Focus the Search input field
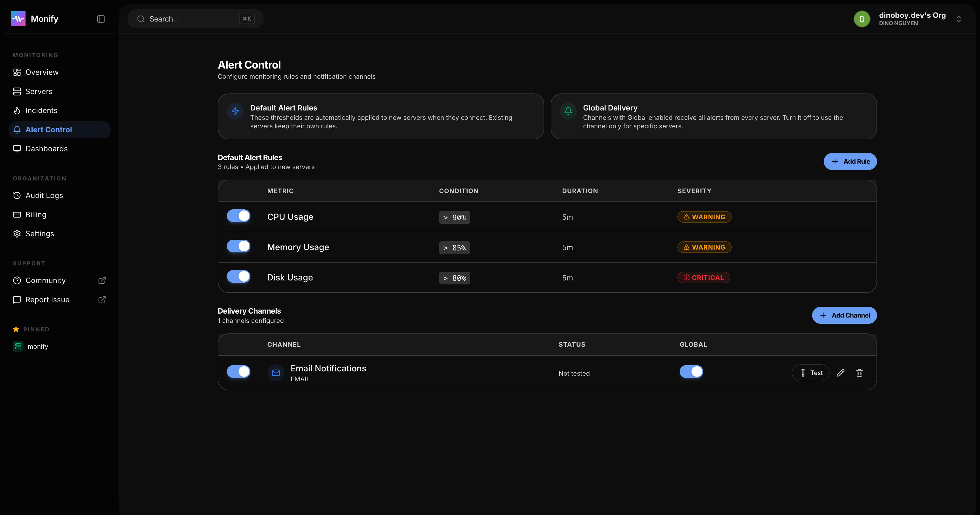The image size is (980, 515). (190, 19)
